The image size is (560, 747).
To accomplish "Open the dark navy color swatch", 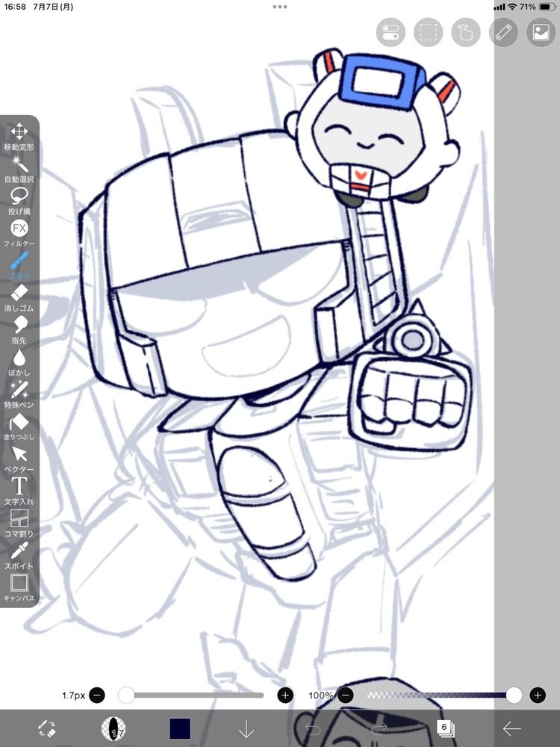I will click(180, 728).
